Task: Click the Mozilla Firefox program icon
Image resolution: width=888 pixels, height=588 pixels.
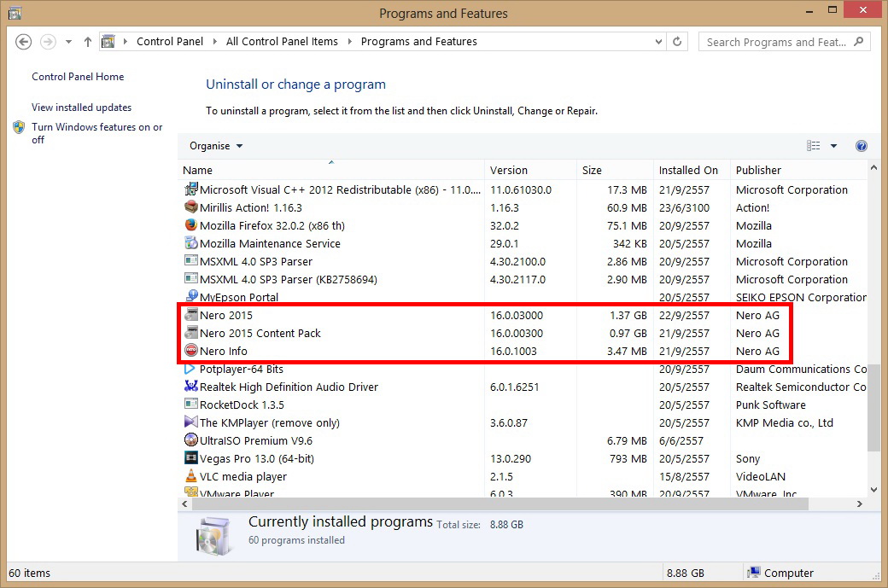Action: pyautogui.click(x=191, y=225)
